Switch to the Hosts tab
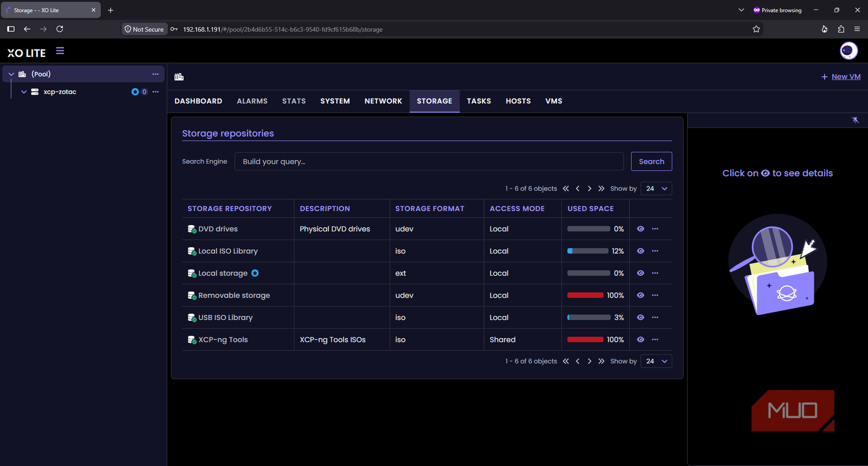This screenshot has height=466, width=868. pos(518,101)
